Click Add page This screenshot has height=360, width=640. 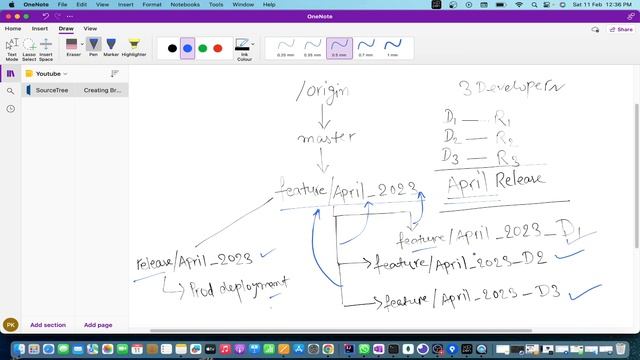coord(98,325)
